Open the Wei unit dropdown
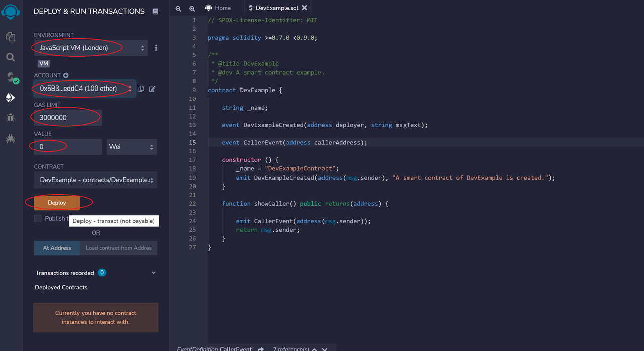644x351 pixels. tap(131, 147)
